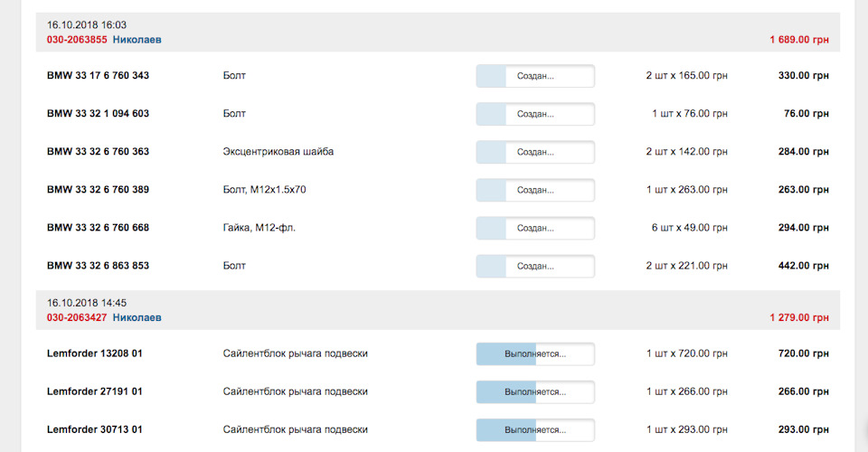The width and height of the screenshot is (868, 452).
Task: Select part BMW 33 32 6 863 853
Action: [98, 266]
